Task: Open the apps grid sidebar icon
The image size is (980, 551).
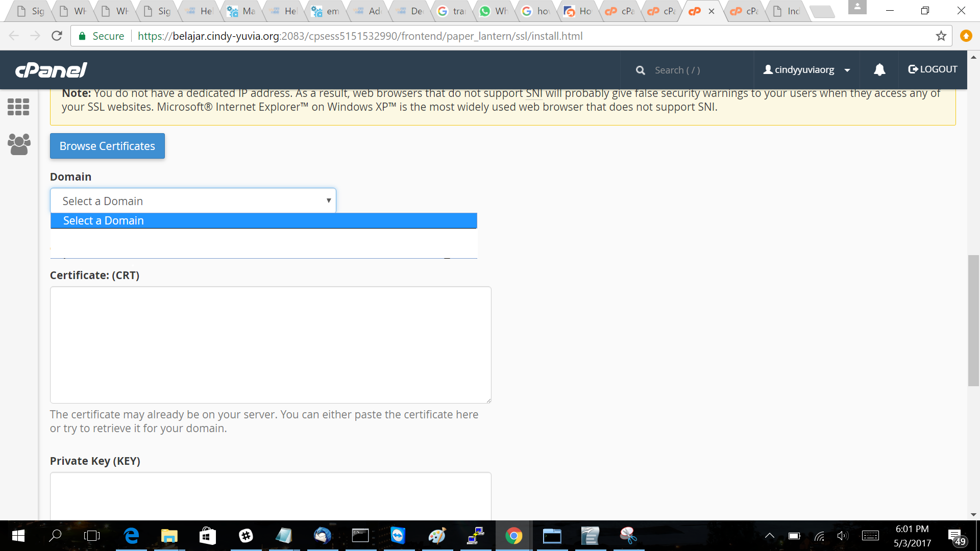Action: [x=18, y=107]
